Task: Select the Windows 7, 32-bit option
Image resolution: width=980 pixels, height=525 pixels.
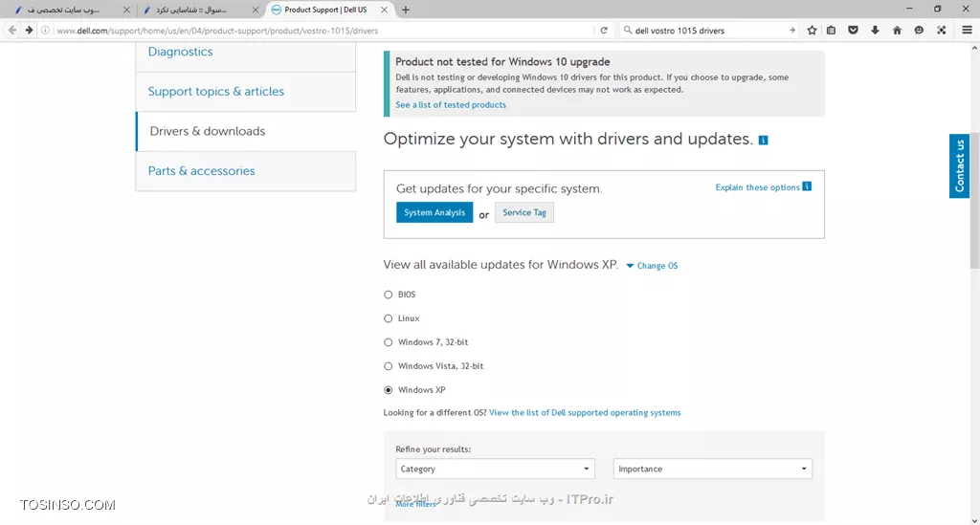Action: tap(389, 342)
